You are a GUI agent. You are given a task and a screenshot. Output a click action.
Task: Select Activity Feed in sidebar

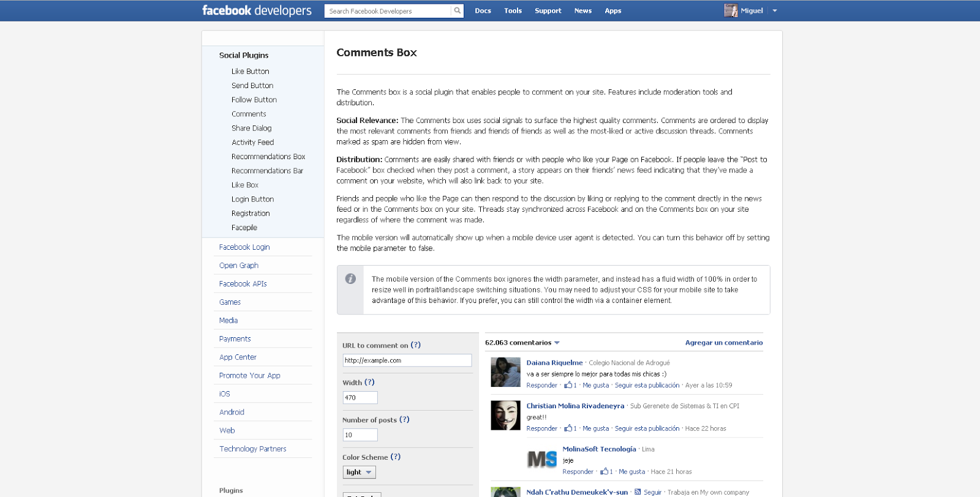click(252, 142)
